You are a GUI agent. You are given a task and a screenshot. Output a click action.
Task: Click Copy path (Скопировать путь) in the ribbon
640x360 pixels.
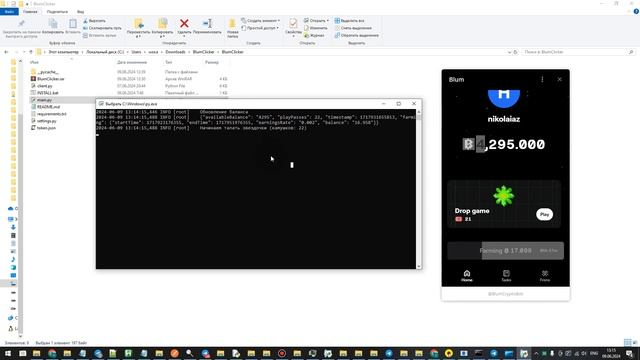(x=102, y=28)
